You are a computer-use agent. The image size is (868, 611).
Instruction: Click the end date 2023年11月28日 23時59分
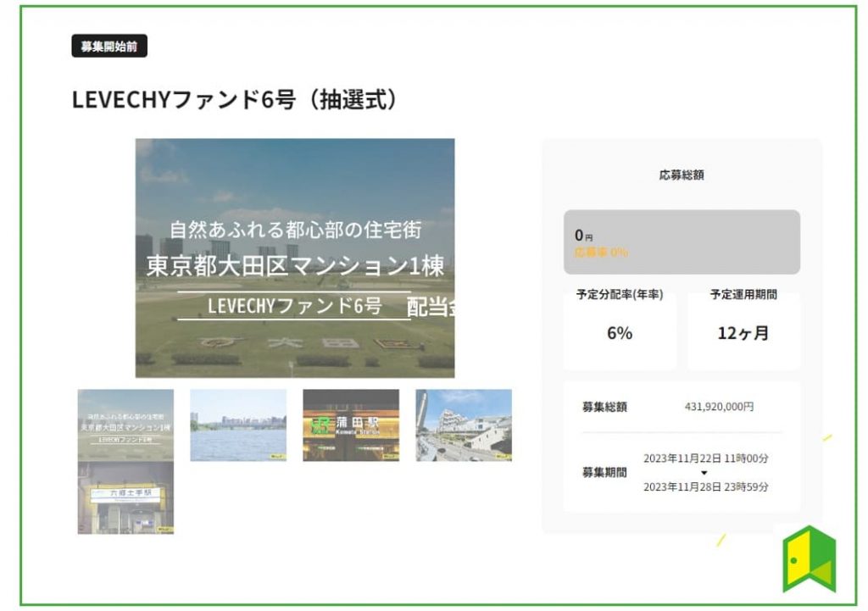(x=706, y=487)
